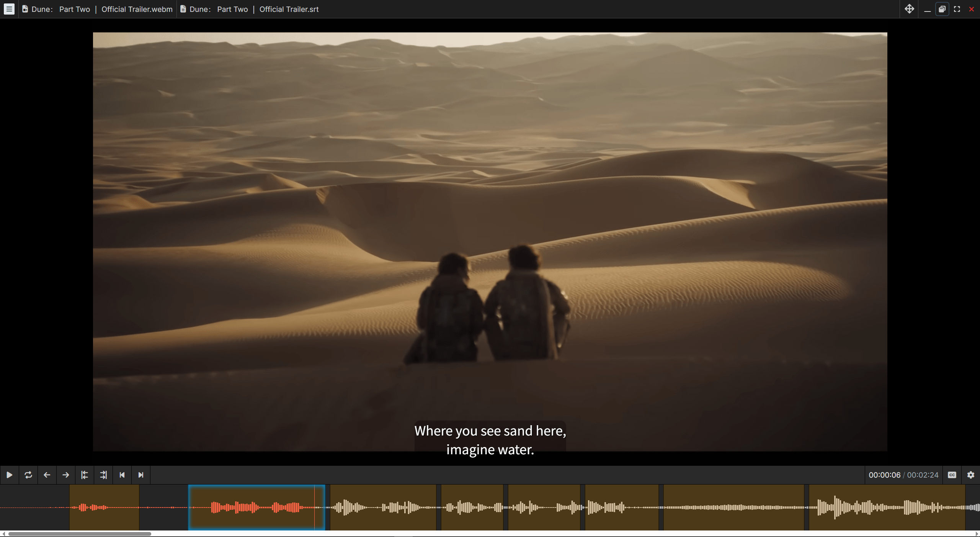This screenshot has height=537, width=980.
Task: Toggle closed captions with the CC button
Action: [x=952, y=475]
